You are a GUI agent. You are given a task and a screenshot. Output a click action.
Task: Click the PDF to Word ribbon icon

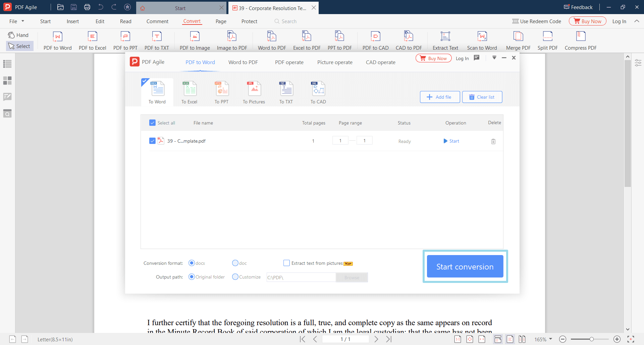point(58,41)
